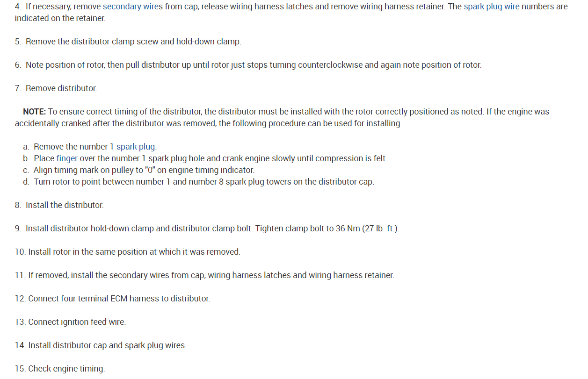
Task: Click sub-step c about aligning timing mark
Action: point(143,170)
